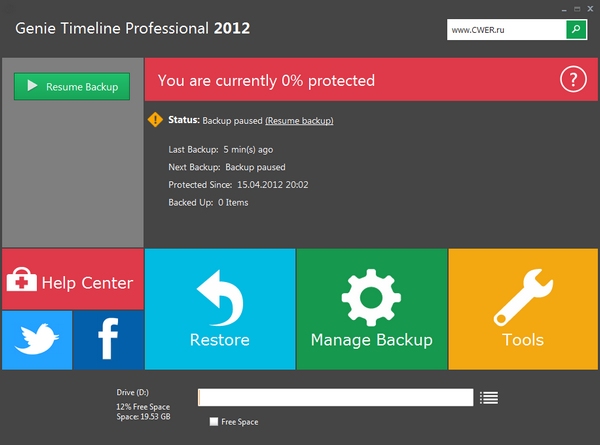Viewport: 600px width, 445px height.
Task: Follow the underlined Resume backup link
Action: click(299, 121)
